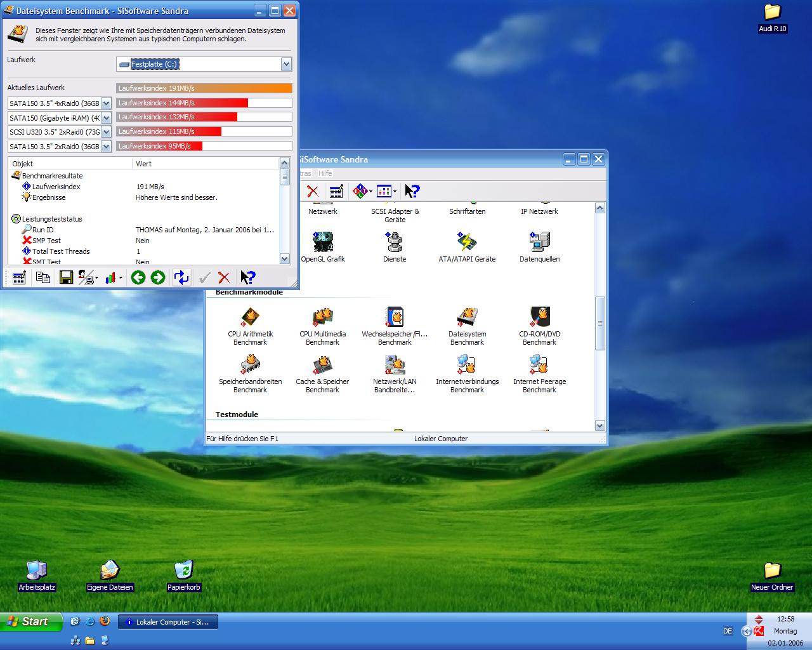Open the Hilfe menu in Sandra window
The height and width of the screenshot is (650, 812).
[x=325, y=173]
